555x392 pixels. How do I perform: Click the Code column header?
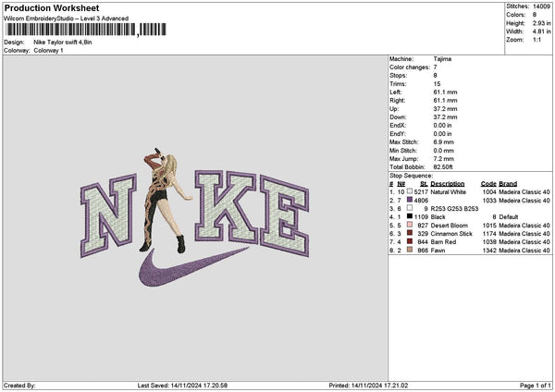pyautogui.click(x=488, y=184)
